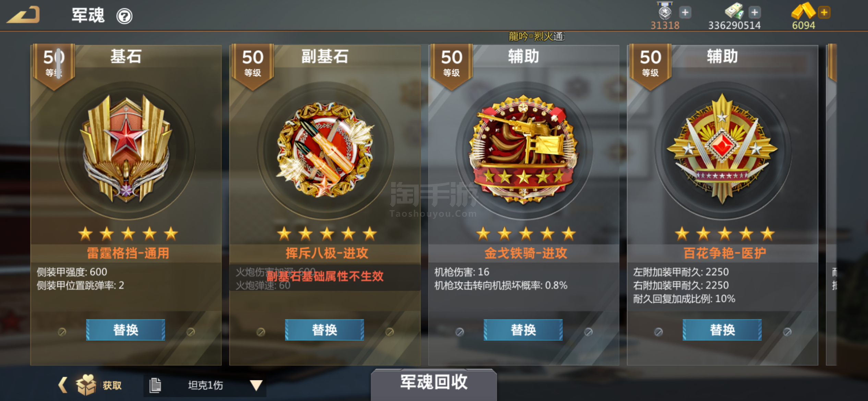Replace the 副基石 soul with 替换
Image resolution: width=868 pixels, height=401 pixels.
(324, 330)
